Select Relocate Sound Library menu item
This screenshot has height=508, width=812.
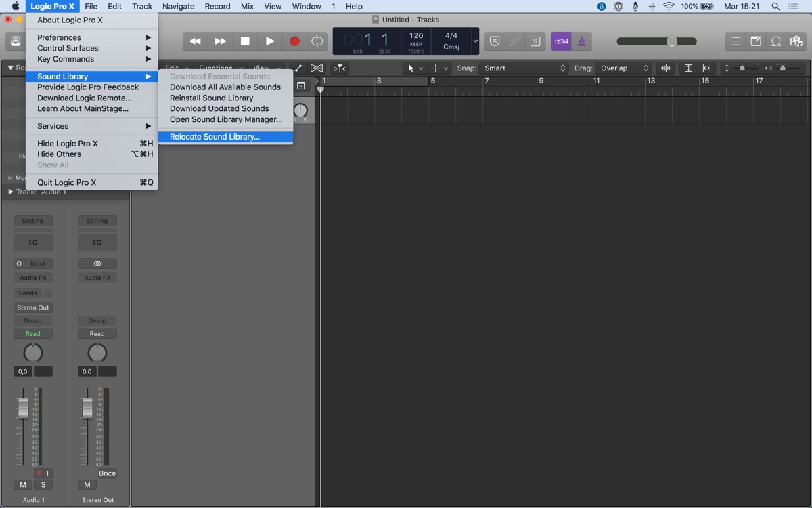tap(215, 137)
